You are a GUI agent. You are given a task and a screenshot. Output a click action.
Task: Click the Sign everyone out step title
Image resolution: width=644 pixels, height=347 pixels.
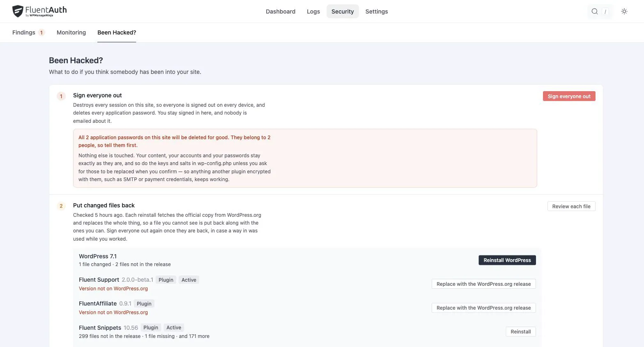[x=97, y=95]
